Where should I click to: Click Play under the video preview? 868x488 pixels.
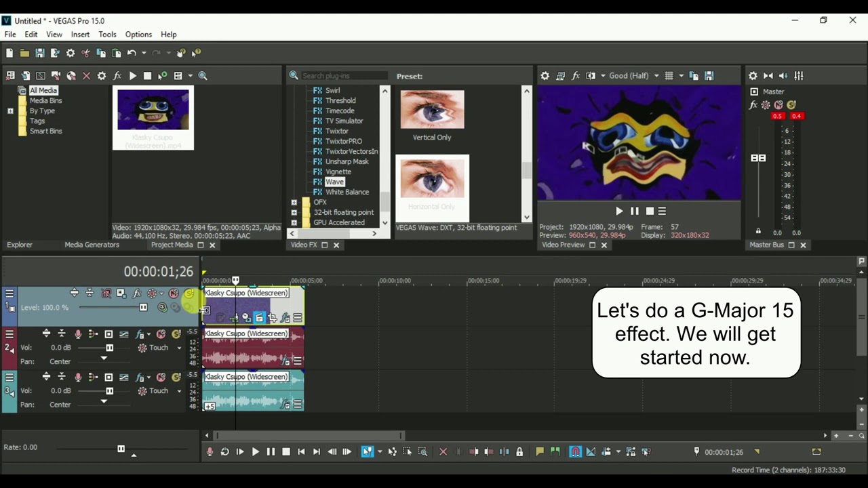click(x=619, y=211)
